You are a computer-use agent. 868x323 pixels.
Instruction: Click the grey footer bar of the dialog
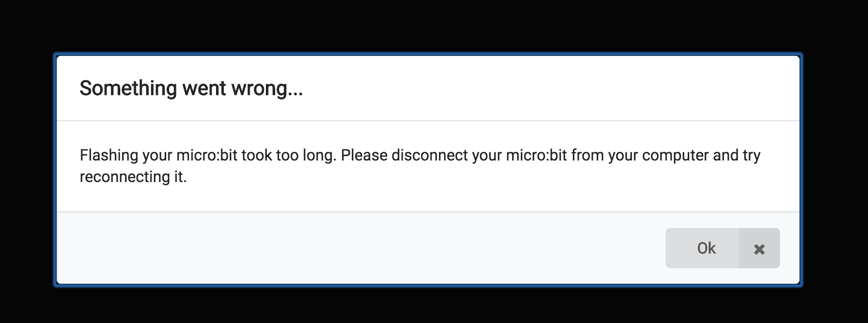click(x=342, y=248)
